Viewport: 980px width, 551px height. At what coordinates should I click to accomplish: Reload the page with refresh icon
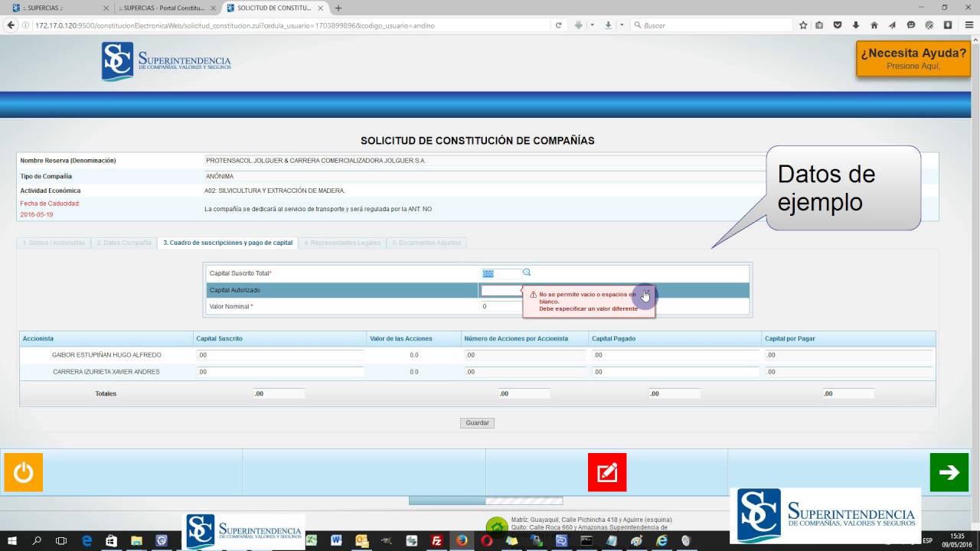point(559,25)
